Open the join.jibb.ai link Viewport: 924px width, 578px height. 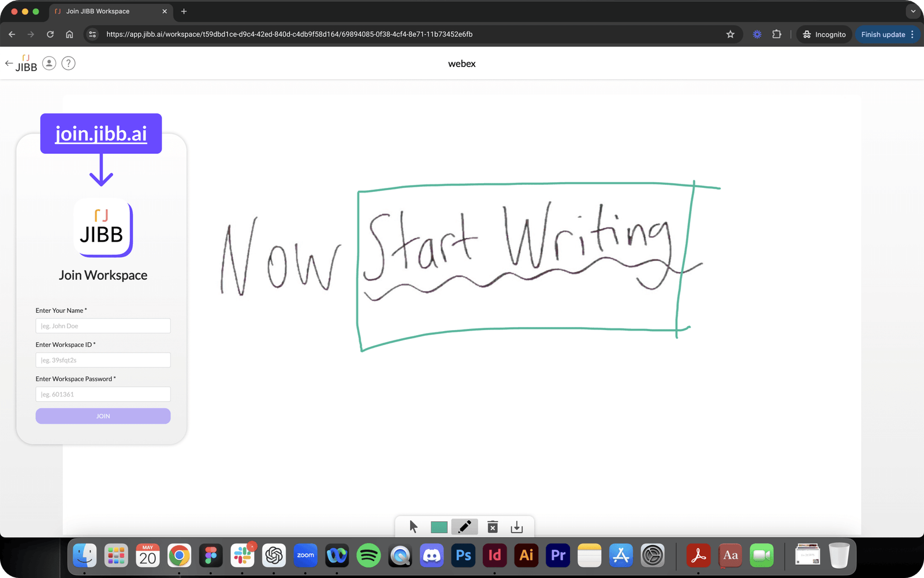click(x=101, y=134)
